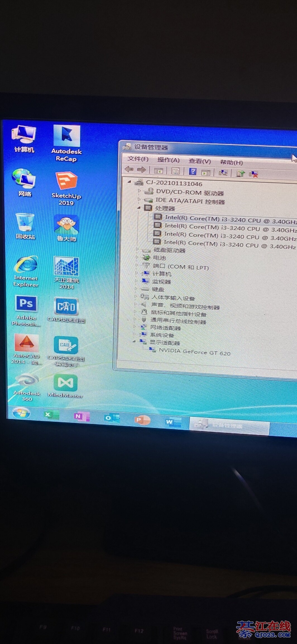Collapse the 处理器 tree node
The width and height of the screenshot is (297, 644).
(x=139, y=208)
